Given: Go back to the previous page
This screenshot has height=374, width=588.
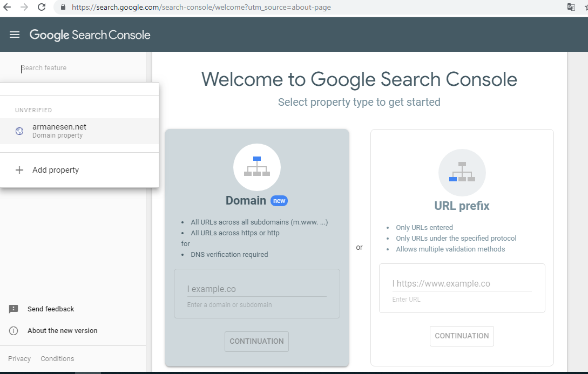Looking at the screenshot, I should tap(7, 7).
